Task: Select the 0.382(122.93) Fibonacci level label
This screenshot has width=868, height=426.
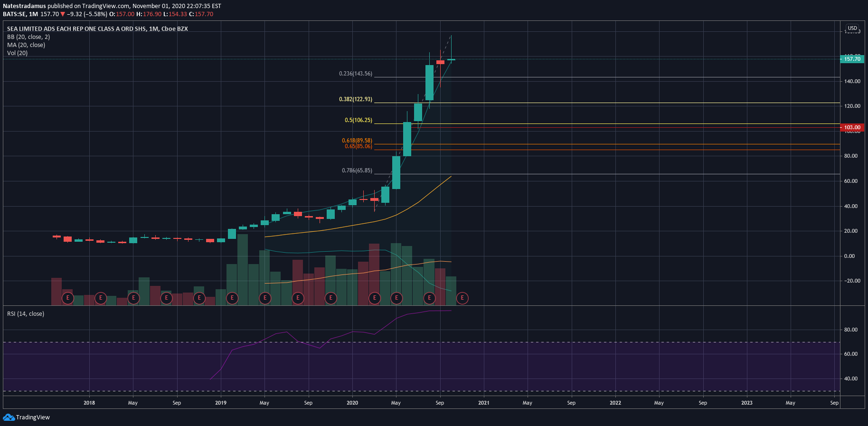Action: [356, 100]
